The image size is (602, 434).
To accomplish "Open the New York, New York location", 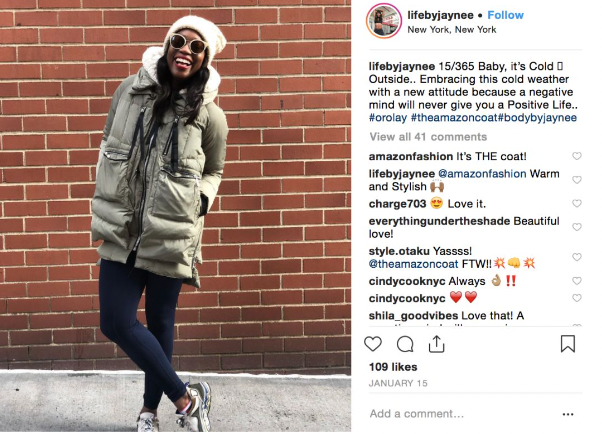I will [x=452, y=30].
